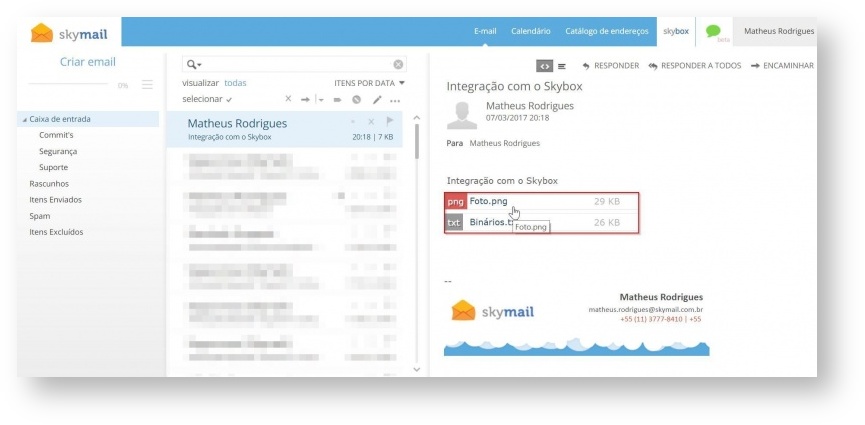Image resolution: width=865 pixels, height=425 pixels.
Task: Click the pencil edit icon in list toolbar
Action: pos(377,100)
